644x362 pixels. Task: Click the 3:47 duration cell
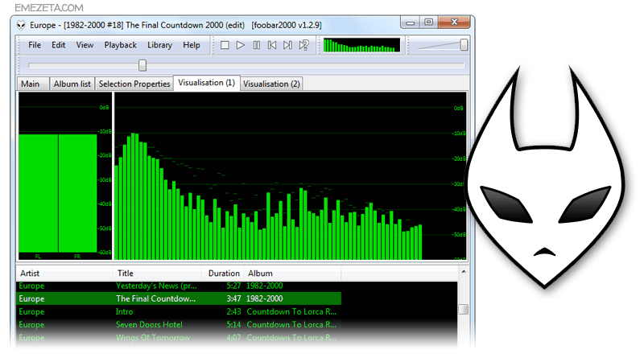point(233,298)
